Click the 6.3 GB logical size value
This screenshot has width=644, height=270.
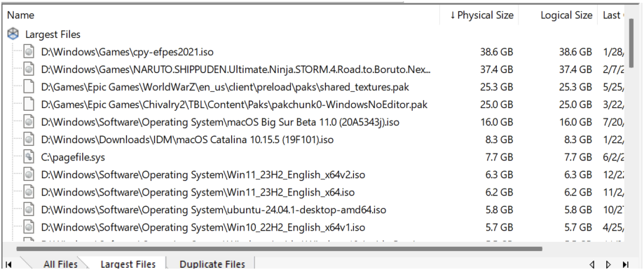579,175
